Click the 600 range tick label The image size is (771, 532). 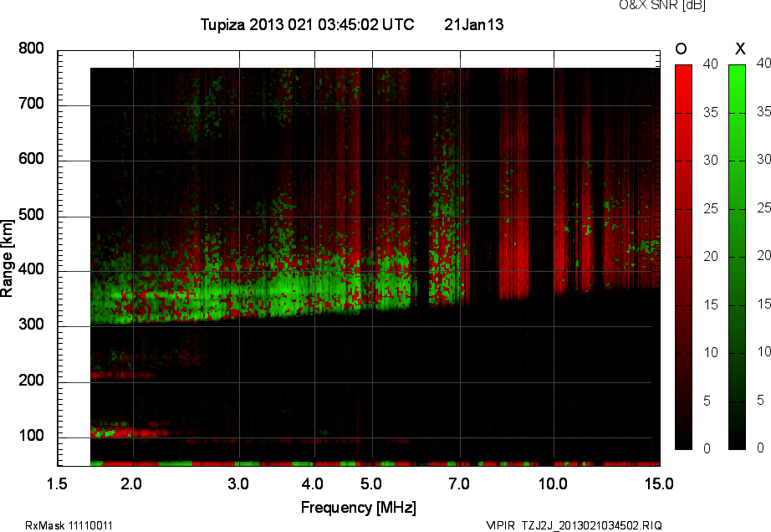pyautogui.click(x=31, y=159)
